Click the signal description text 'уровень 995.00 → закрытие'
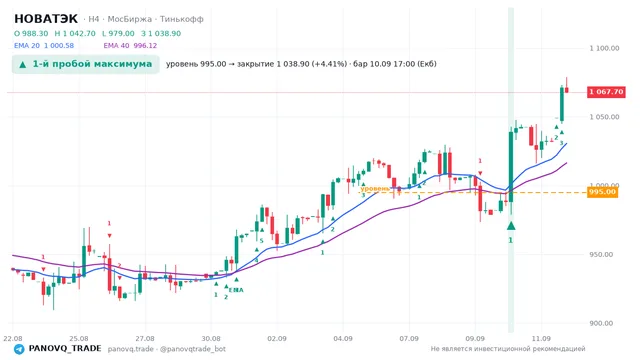Screen dimensions: 640x360 click(221, 64)
